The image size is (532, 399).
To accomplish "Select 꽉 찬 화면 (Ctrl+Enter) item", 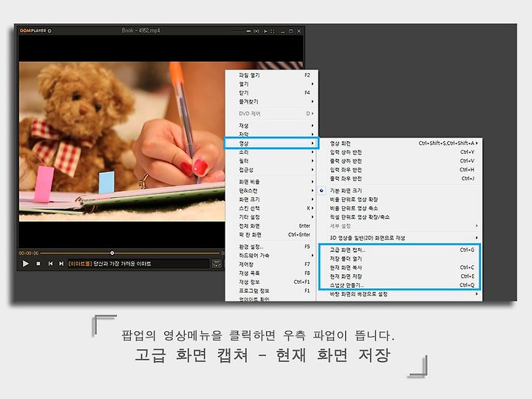I will (x=271, y=235).
